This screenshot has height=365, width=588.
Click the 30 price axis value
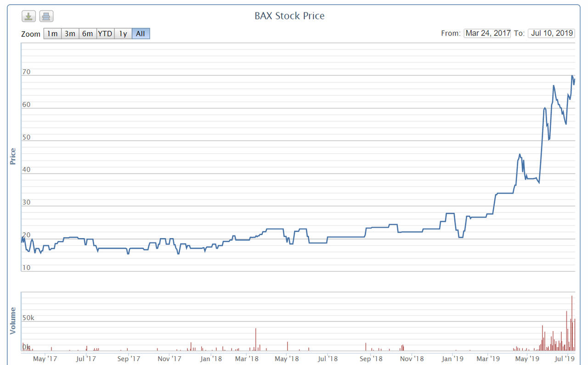tap(26, 202)
